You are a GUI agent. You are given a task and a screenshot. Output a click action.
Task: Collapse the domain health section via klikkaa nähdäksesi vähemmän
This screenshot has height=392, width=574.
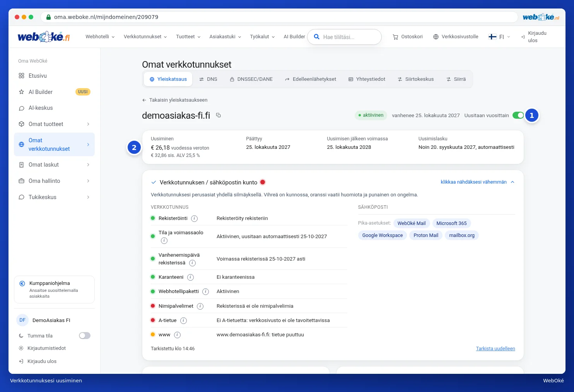478,182
